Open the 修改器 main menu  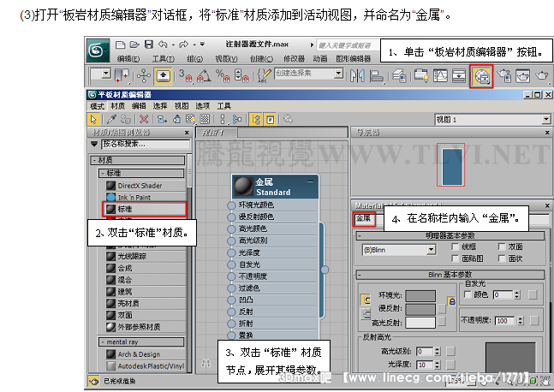tap(294, 58)
